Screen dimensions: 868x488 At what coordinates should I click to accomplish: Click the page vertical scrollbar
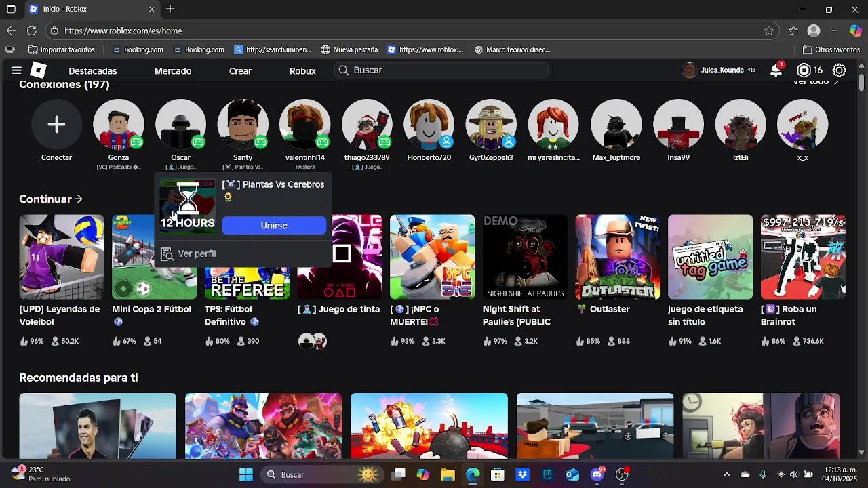tap(862, 81)
